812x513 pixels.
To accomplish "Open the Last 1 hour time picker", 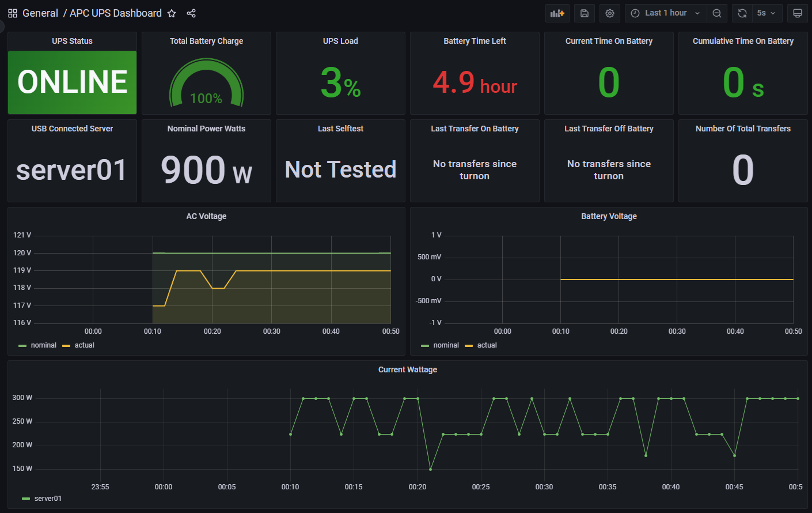I will click(x=666, y=13).
